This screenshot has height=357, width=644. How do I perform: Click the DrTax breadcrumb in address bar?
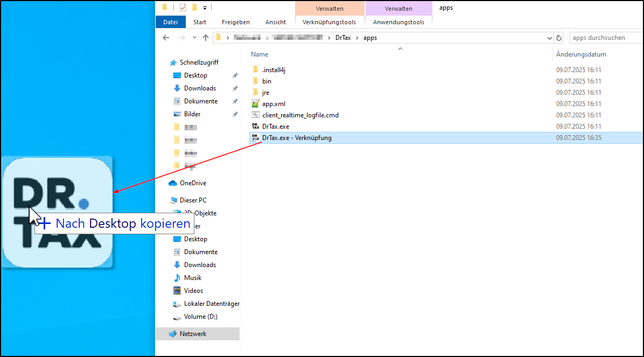tap(342, 38)
